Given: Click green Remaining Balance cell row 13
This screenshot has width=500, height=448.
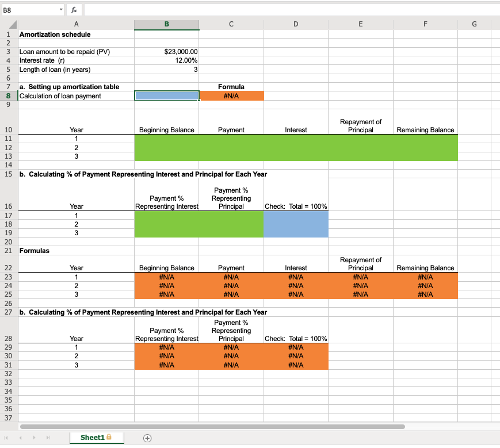Looking at the screenshot, I should pyautogui.click(x=425, y=156).
